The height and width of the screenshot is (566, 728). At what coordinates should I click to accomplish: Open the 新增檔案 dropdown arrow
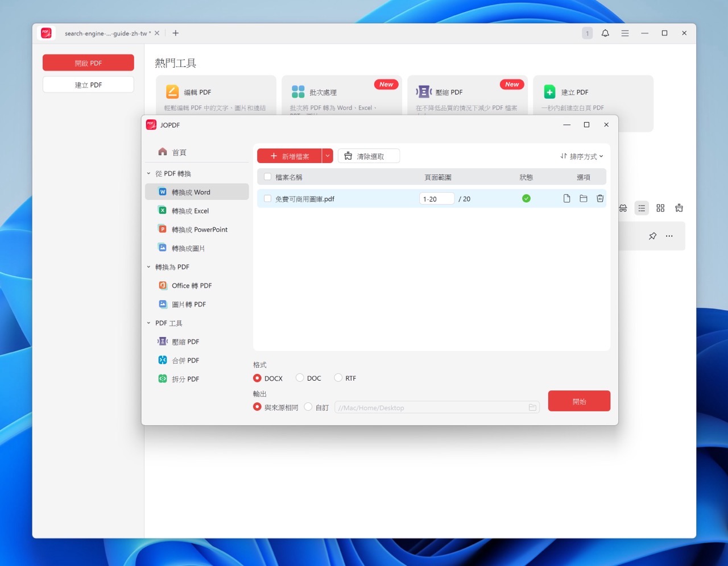[x=328, y=156]
